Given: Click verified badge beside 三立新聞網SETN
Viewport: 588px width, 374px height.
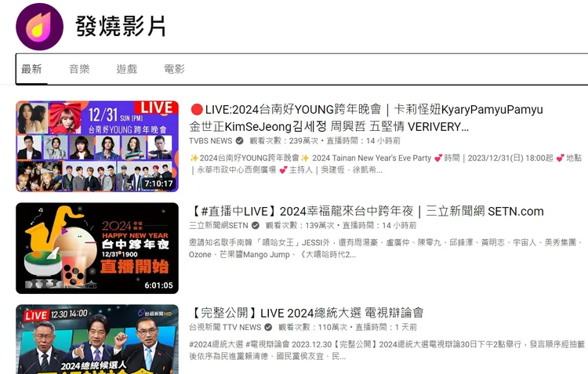Looking at the screenshot, I should point(256,226).
